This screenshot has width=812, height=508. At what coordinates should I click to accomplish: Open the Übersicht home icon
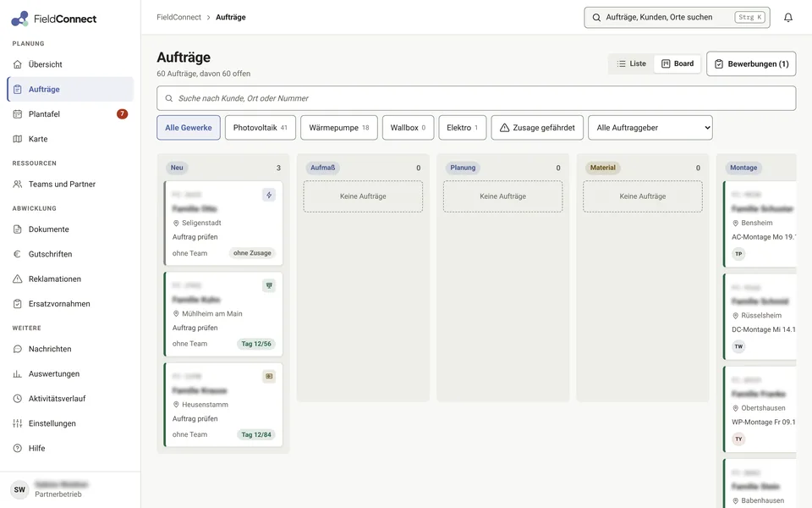point(18,64)
